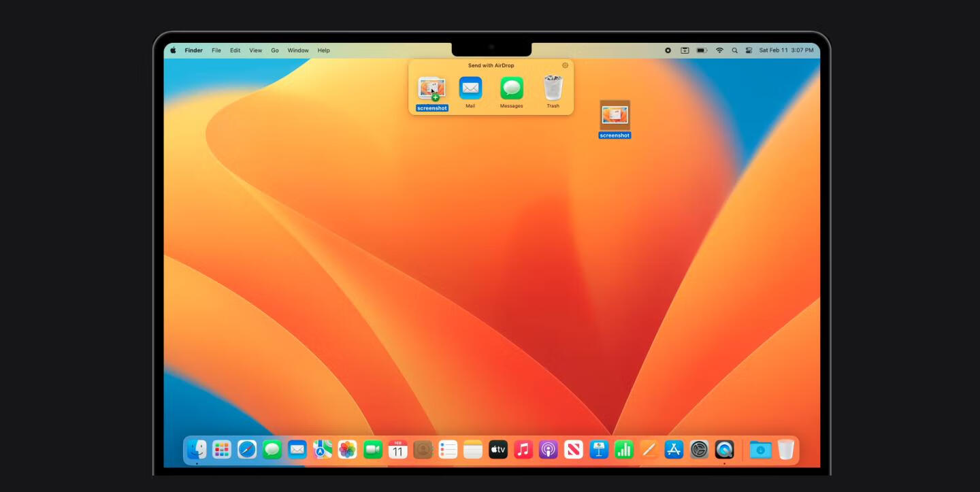This screenshot has height=492, width=980.
Task: Launch Pages from the Dock
Action: click(649, 449)
